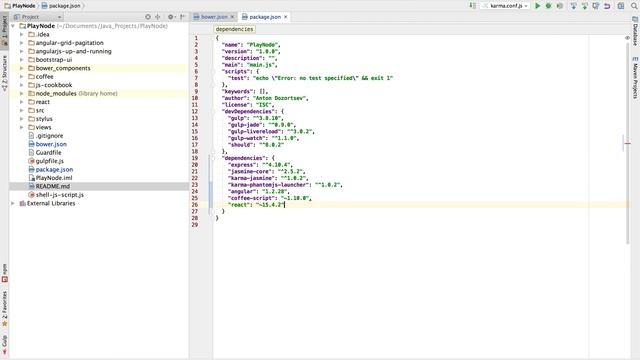The width and height of the screenshot is (640, 360).
Task: Select README.md in the project tree
Action: 52,187
